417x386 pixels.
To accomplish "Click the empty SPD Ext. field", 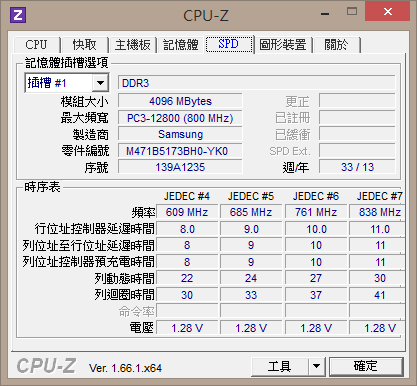I will point(357,151).
